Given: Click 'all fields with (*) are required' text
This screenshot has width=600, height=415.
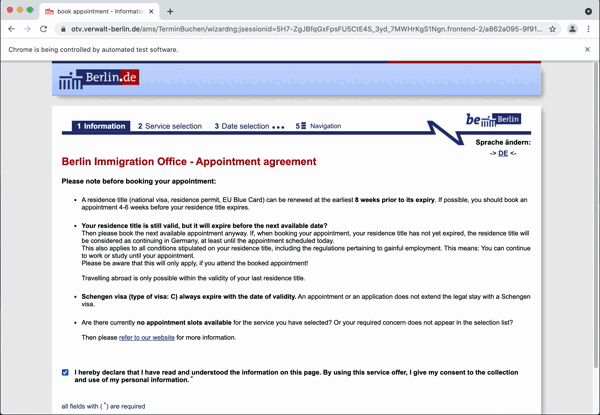Looking at the screenshot, I should point(103,406).
